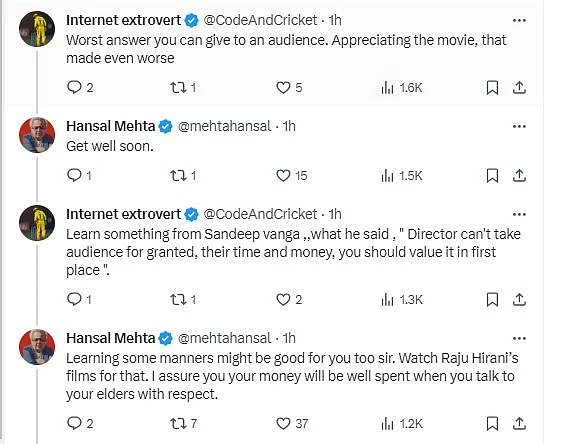
Task: Open Hansal Mehta's profile from first reply name
Action: pos(110,126)
